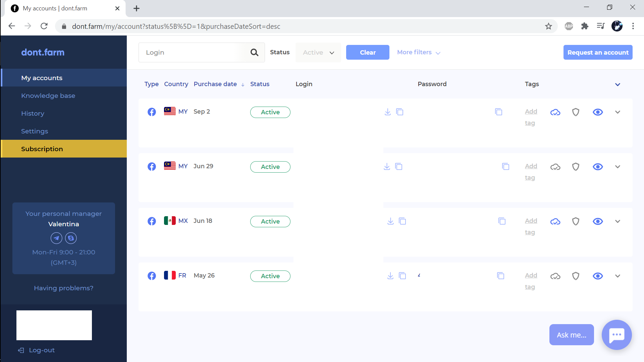Click download icon in Jun 18 row
644x362 pixels.
(x=390, y=221)
